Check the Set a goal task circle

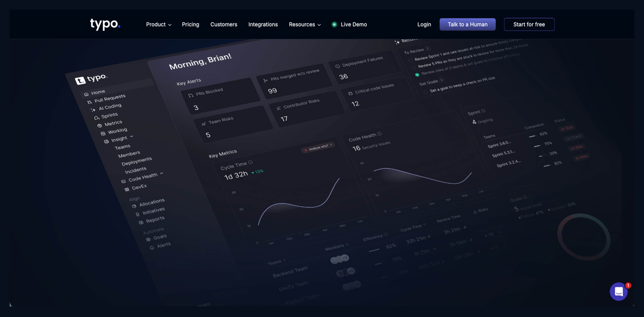pos(425,92)
